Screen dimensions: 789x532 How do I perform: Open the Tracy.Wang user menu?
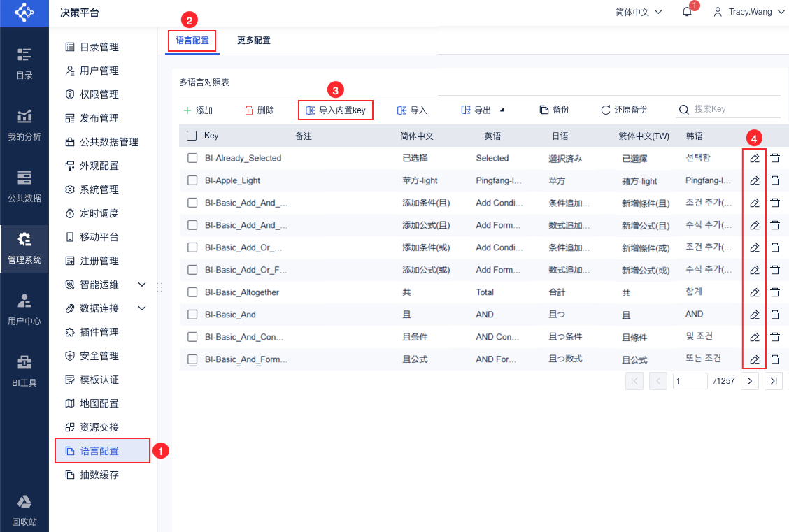(x=748, y=12)
